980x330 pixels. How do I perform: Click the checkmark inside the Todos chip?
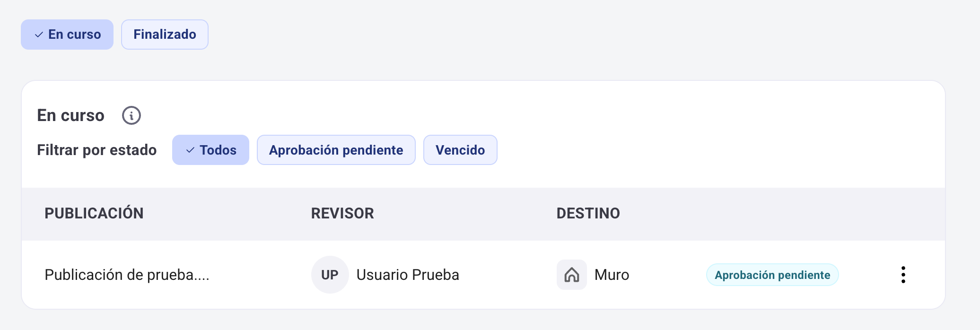click(190, 150)
